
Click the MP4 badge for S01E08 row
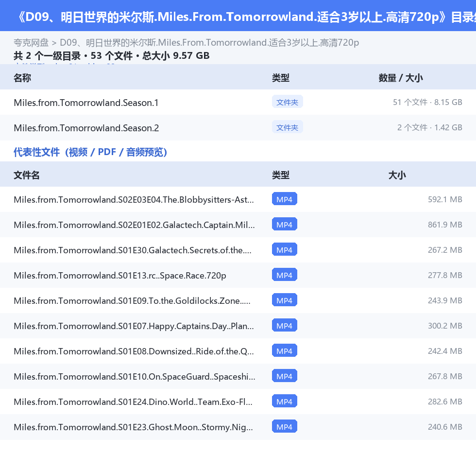point(285,350)
